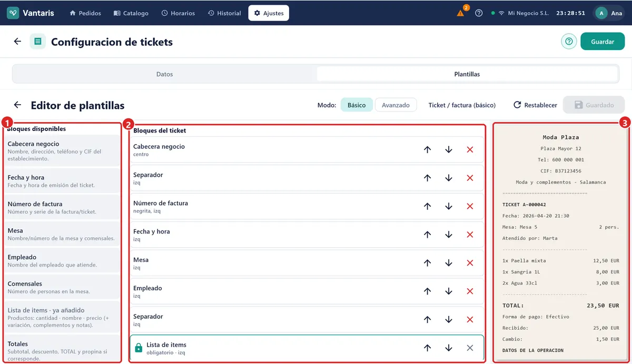Click the green Guardar button
The height and width of the screenshot is (364, 632).
click(x=603, y=42)
